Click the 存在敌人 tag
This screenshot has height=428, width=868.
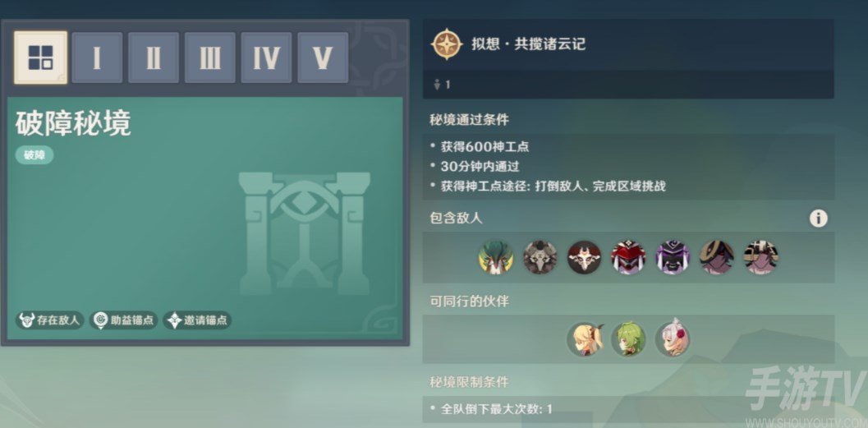click(50, 320)
